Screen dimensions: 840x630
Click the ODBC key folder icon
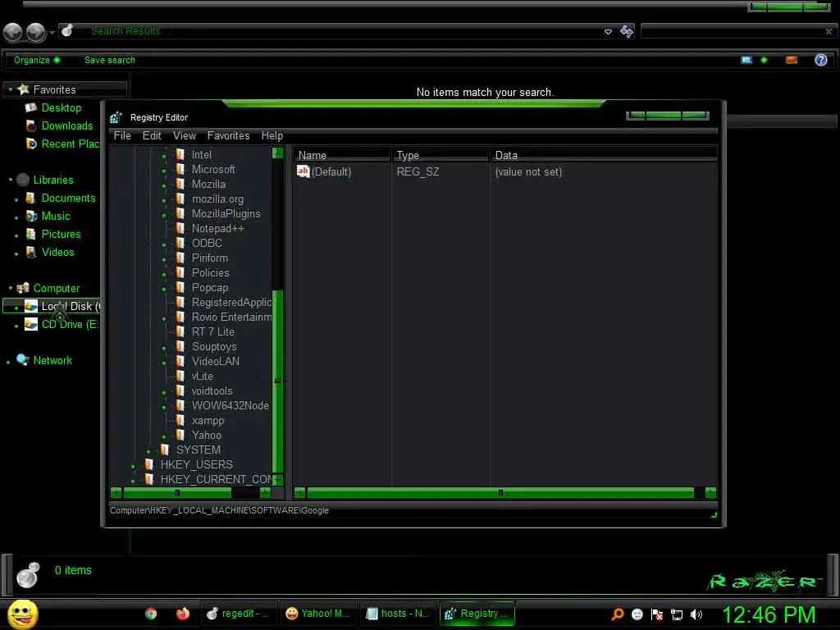tap(180, 243)
